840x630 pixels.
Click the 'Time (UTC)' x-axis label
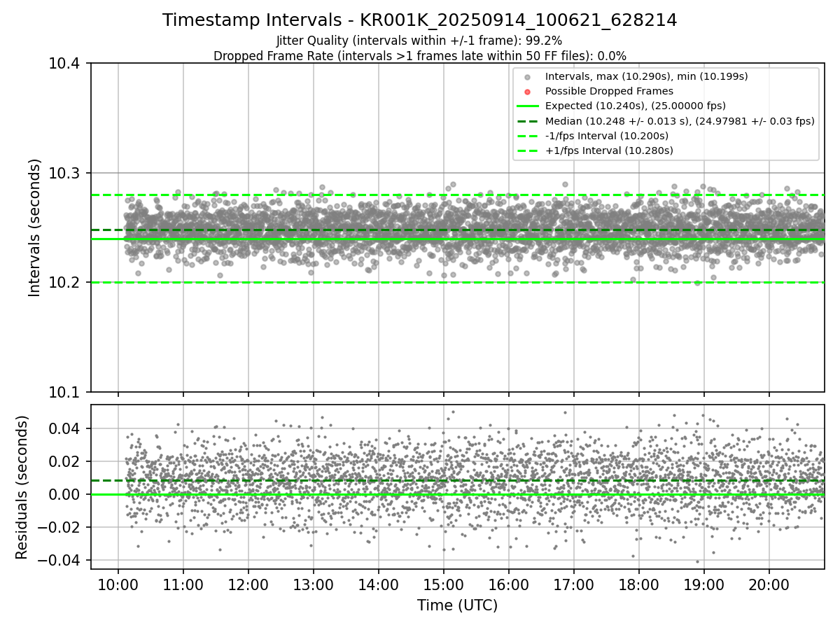(x=457, y=605)
